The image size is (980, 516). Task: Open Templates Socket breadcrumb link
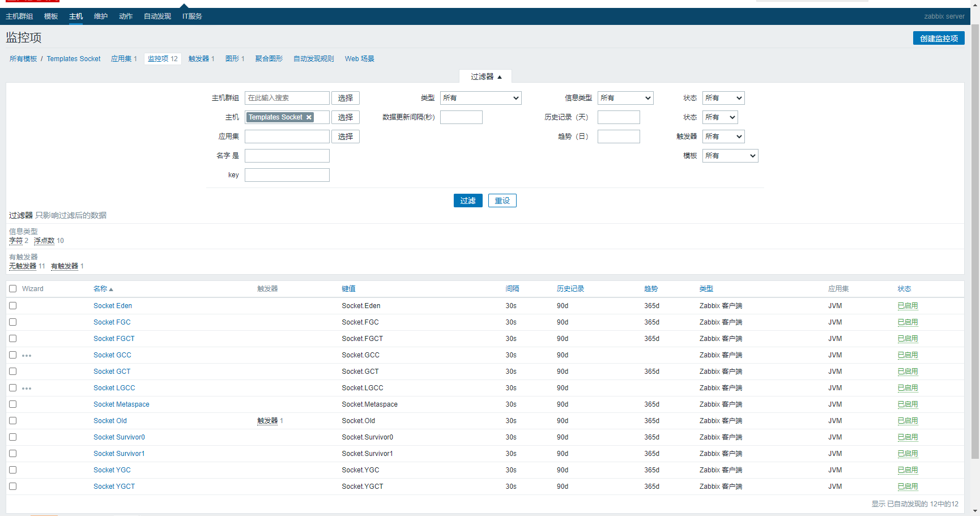(x=74, y=59)
